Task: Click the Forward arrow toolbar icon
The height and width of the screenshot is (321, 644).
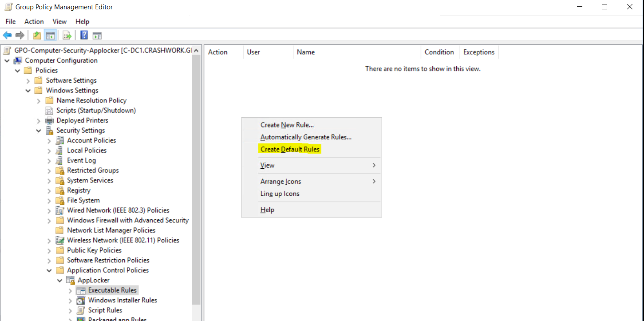Action: 20,35
